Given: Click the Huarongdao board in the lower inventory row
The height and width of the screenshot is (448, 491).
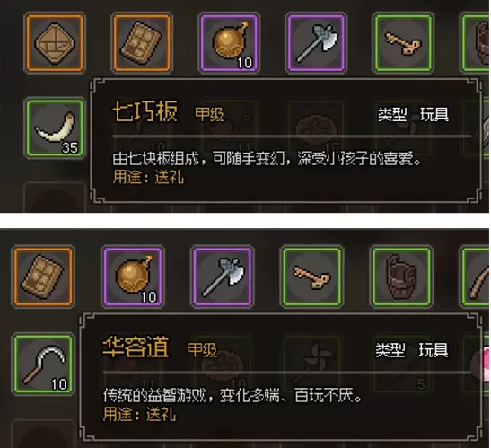Looking at the screenshot, I should point(43,277).
